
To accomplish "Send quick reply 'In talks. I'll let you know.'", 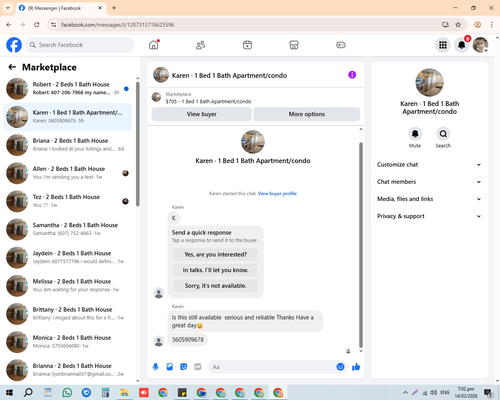I will click(x=216, y=270).
